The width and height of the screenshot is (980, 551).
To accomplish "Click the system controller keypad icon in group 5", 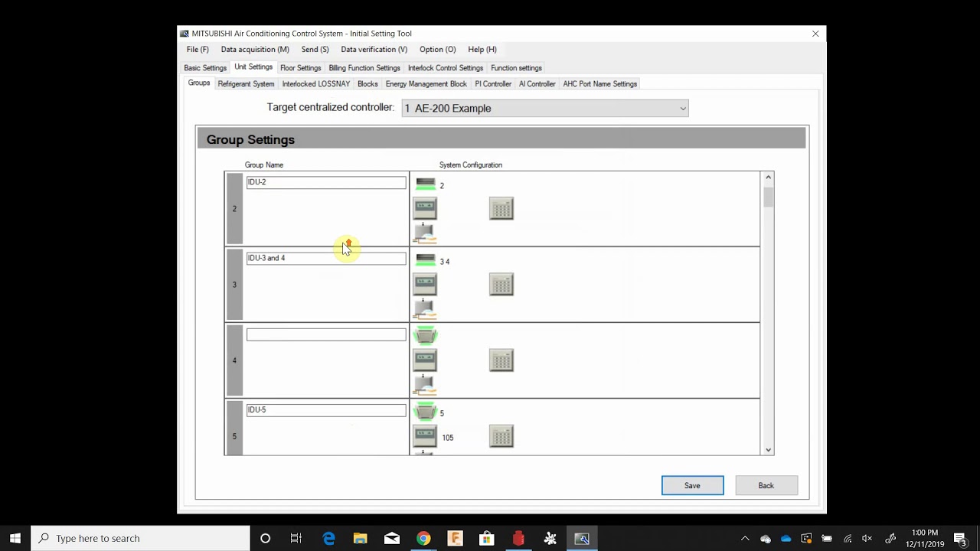I will point(501,436).
